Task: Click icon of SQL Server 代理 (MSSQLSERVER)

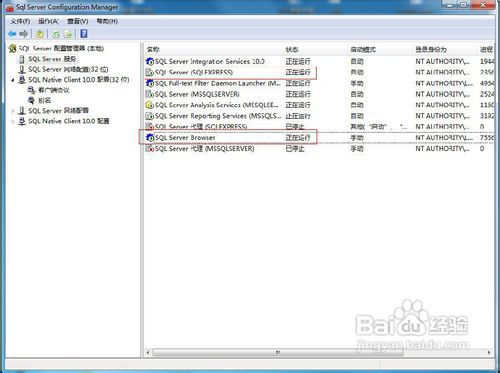Action: (150, 148)
